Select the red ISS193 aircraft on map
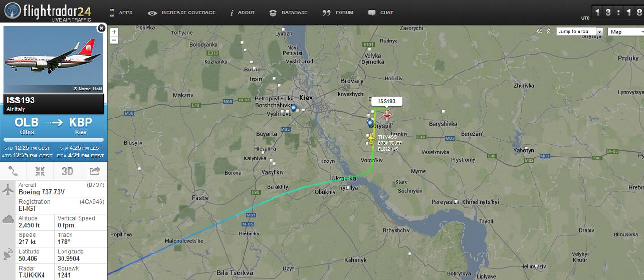 [386, 115]
